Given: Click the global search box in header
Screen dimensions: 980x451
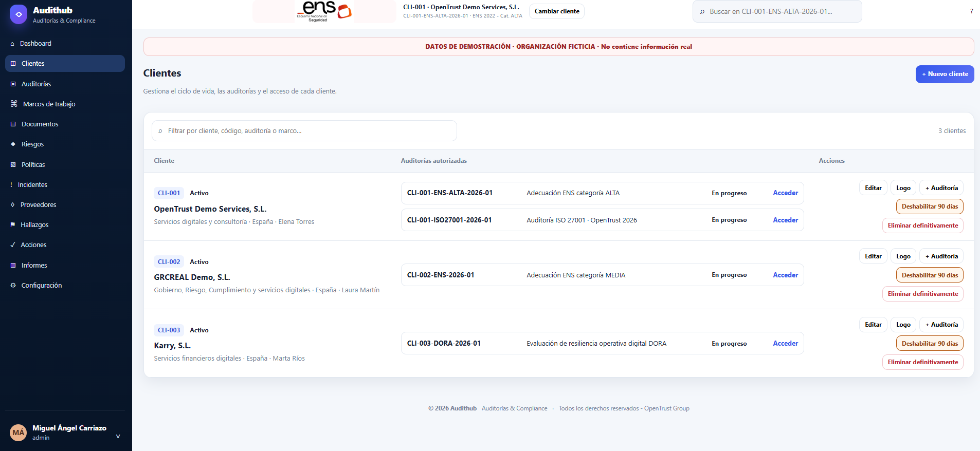Looking at the screenshot, I should pos(777,11).
